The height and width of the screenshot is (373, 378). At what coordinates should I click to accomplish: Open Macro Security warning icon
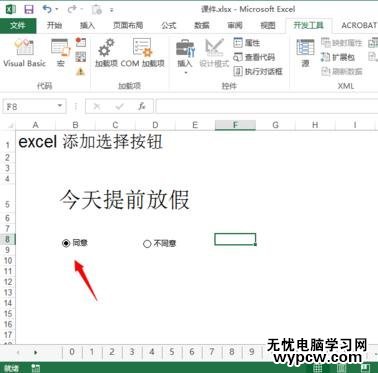pos(80,71)
